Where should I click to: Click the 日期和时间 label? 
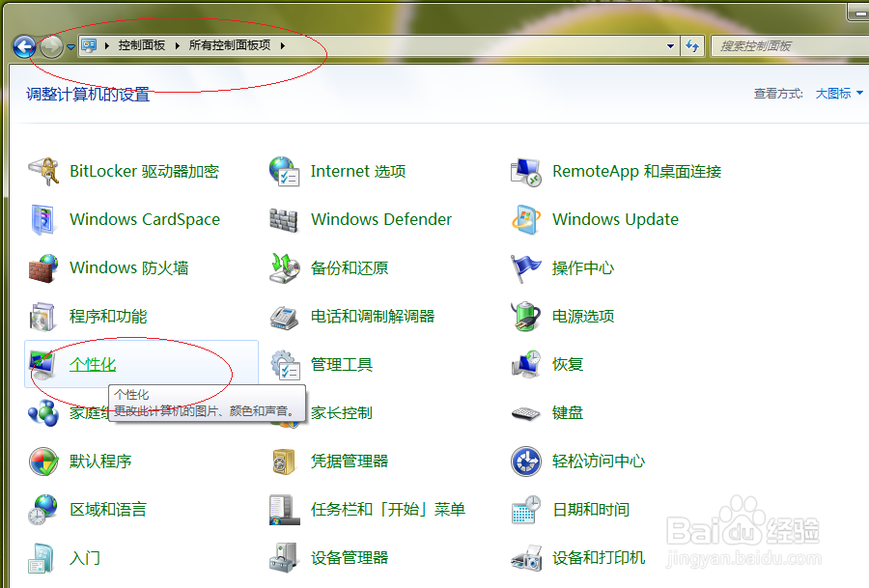(591, 509)
